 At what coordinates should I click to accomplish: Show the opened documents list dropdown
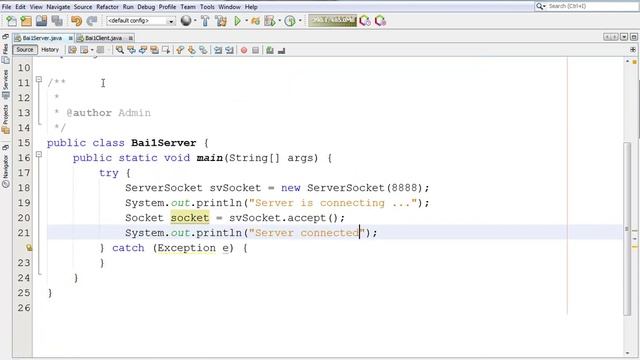point(624,37)
